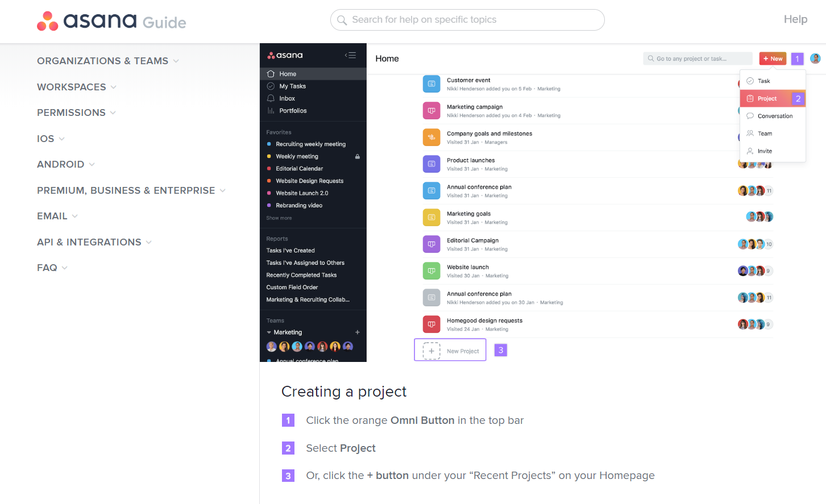The width and height of the screenshot is (826, 504).
Task: Click the plus icon beside Marketing team
Action: [358, 332]
